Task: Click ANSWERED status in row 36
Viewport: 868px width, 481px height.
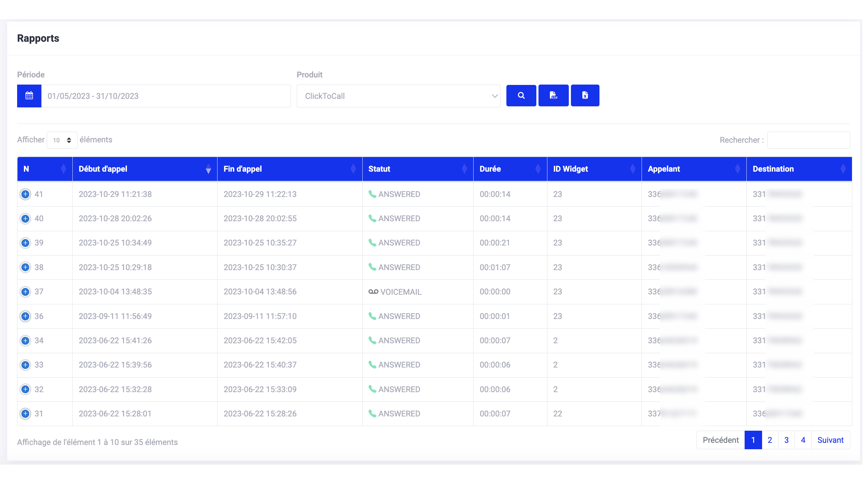Action: pos(399,316)
